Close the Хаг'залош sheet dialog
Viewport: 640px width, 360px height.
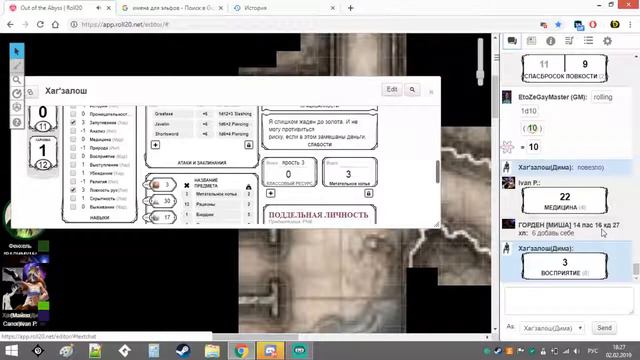[x=431, y=92]
